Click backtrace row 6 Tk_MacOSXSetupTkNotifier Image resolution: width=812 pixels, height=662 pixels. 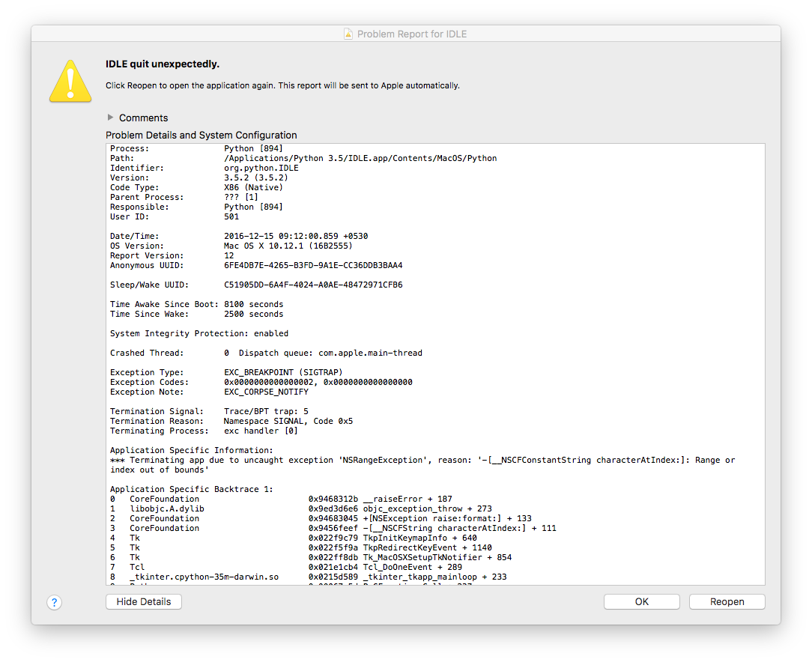[x=311, y=557]
